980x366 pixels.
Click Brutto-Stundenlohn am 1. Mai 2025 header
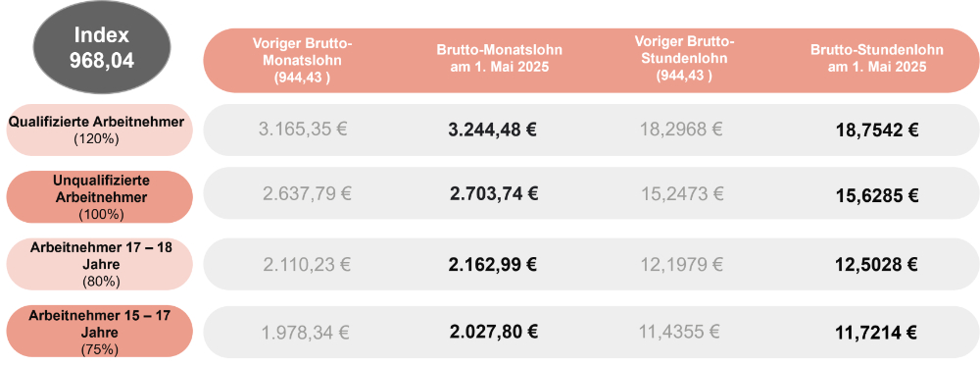point(876,60)
